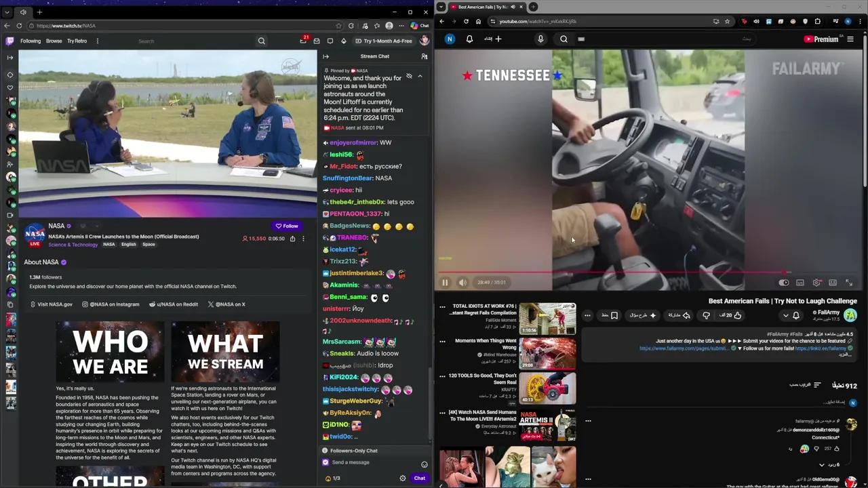Open the Visit NASA.gov link

click(x=52, y=304)
